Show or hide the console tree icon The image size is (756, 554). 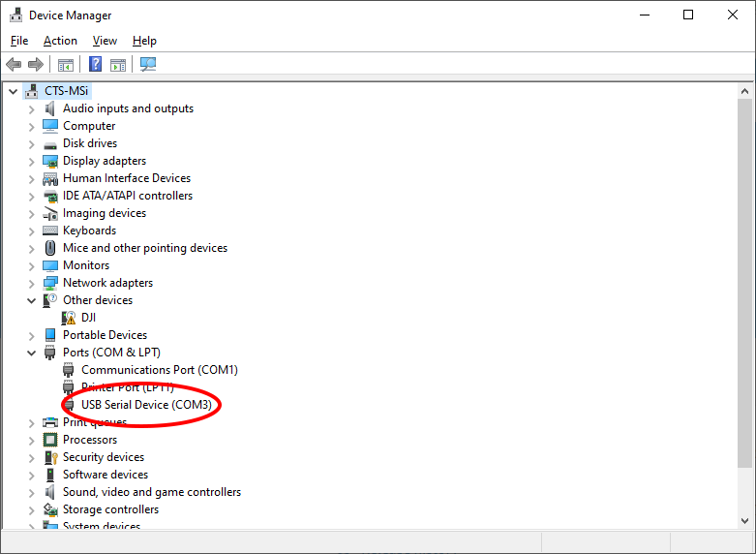[66, 64]
